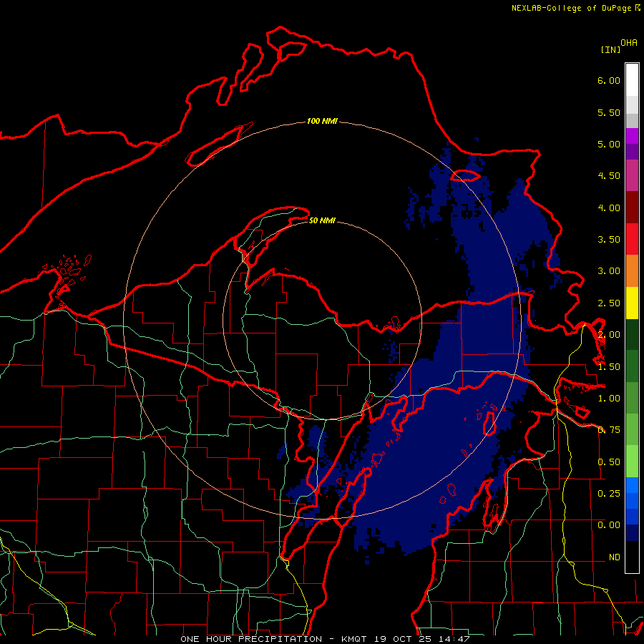Click the 5.50 legend value
The image size is (644, 644).
pos(609,112)
